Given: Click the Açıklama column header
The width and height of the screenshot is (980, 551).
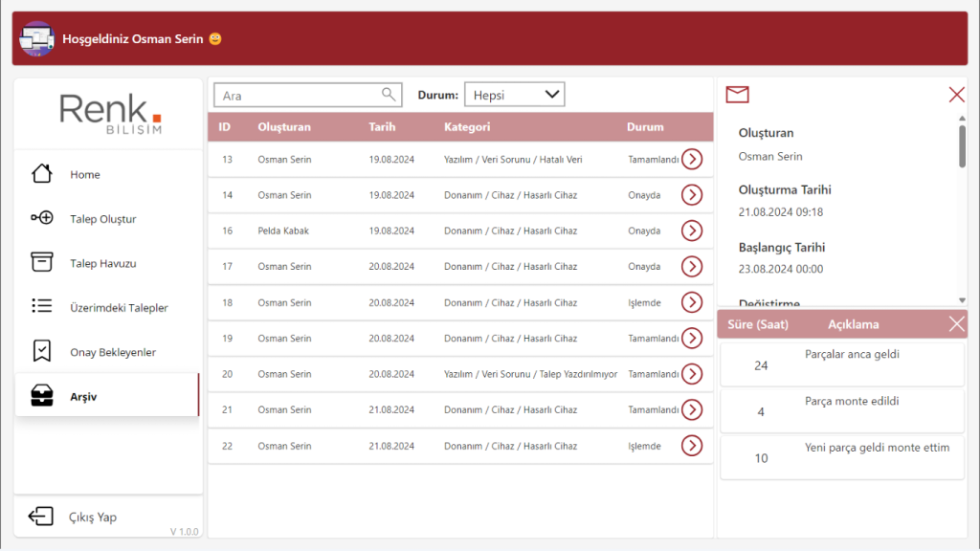Looking at the screenshot, I should click(x=853, y=324).
